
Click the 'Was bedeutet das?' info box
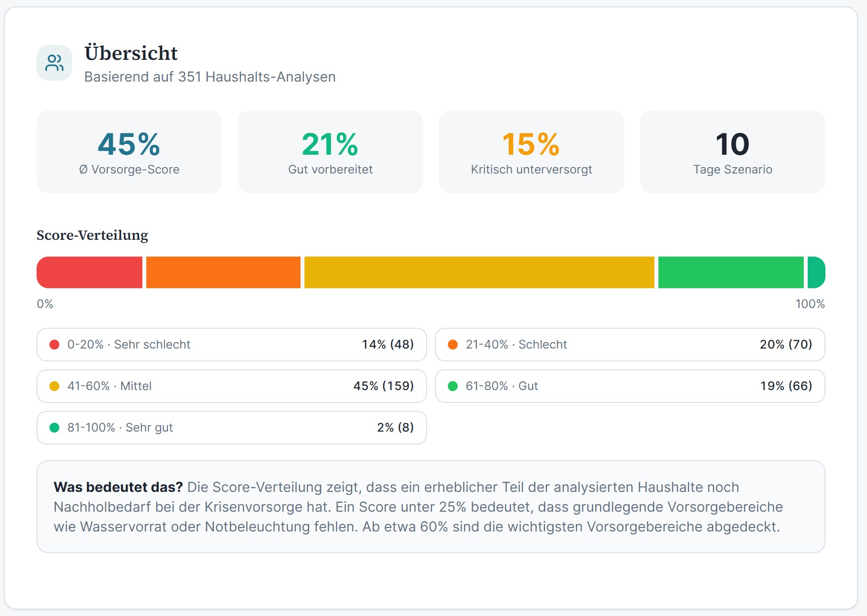point(431,507)
